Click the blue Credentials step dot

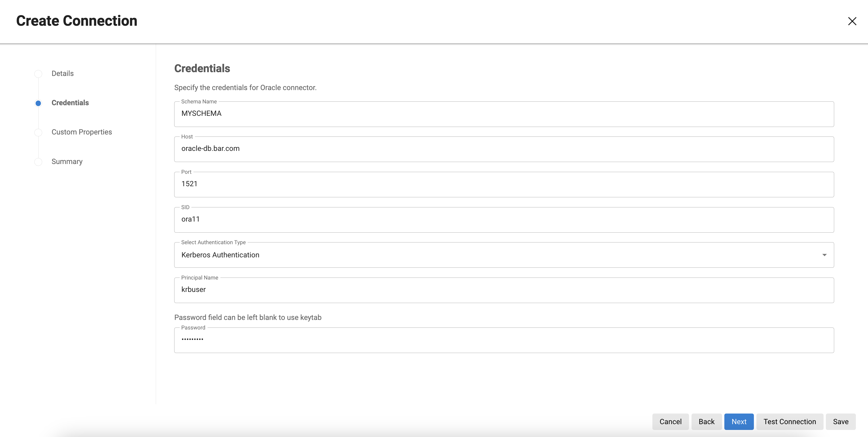(38, 103)
